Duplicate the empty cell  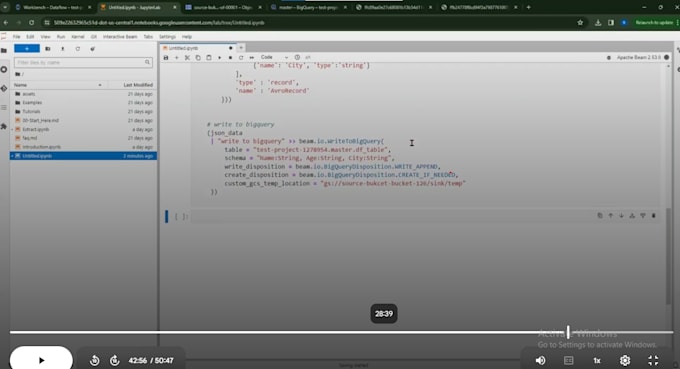coord(600,216)
